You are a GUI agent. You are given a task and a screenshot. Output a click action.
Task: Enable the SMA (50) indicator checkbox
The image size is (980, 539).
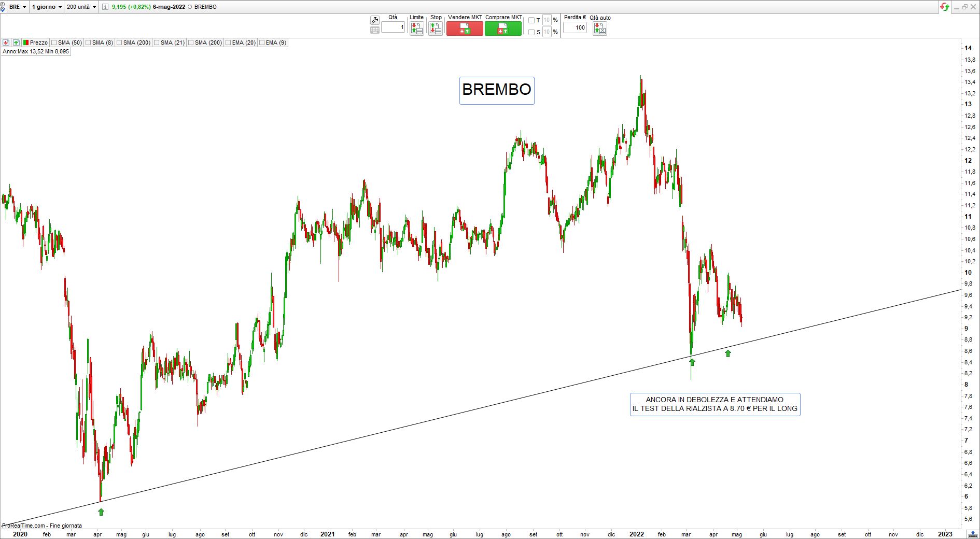(x=54, y=42)
